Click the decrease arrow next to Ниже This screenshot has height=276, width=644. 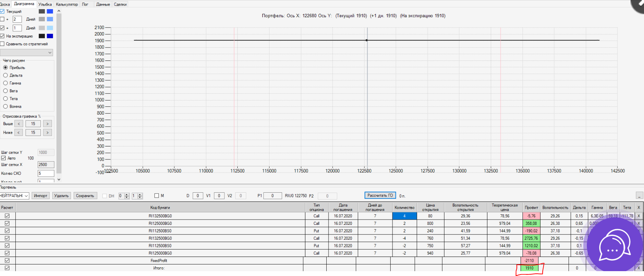pyautogui.click(x=19, y=133)
